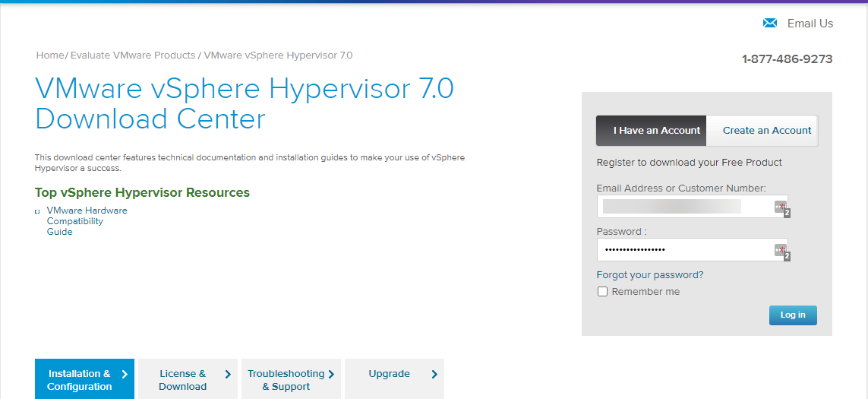Viewport: 868px width, 399px height.
Task: Open the Installation & Configuration tab
Action: 85,379
